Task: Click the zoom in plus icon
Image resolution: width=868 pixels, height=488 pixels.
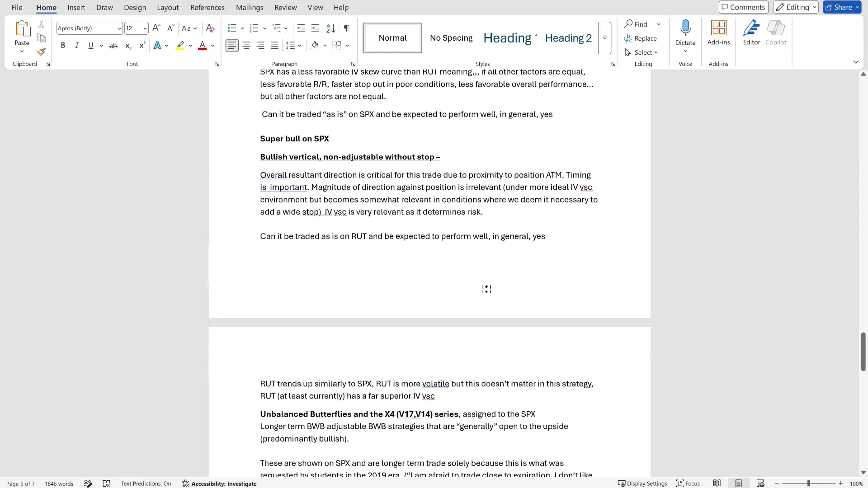Action: pyautogui.click(x=840, y=483)
